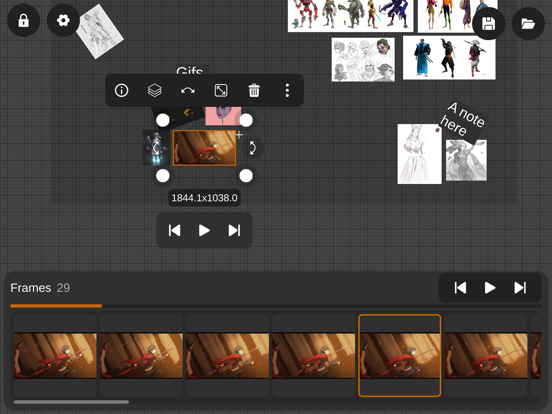Image resolution: width=552 pixels, height=414 pixels.
Task: Click the frame count 29
Action: click(x=63, y=288)
